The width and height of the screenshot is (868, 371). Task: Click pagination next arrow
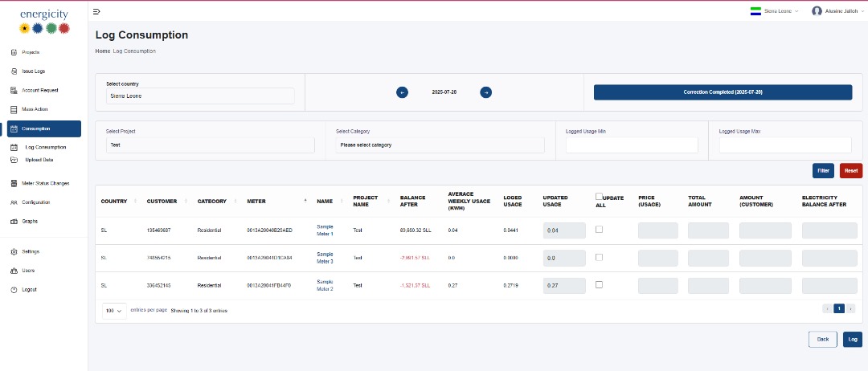[850, 308]
